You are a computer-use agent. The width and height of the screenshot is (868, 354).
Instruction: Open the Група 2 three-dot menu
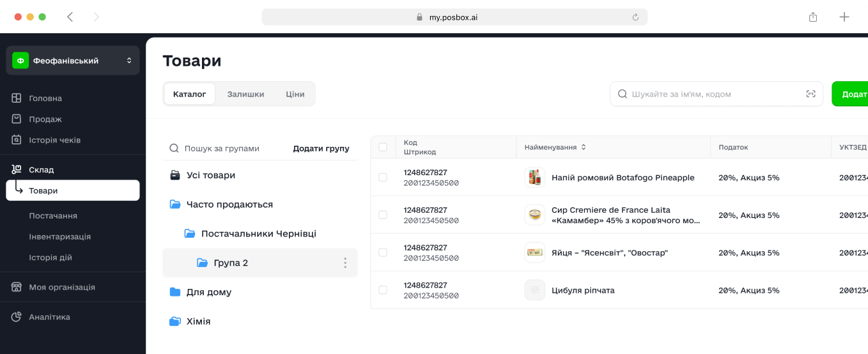click(345, 263)
